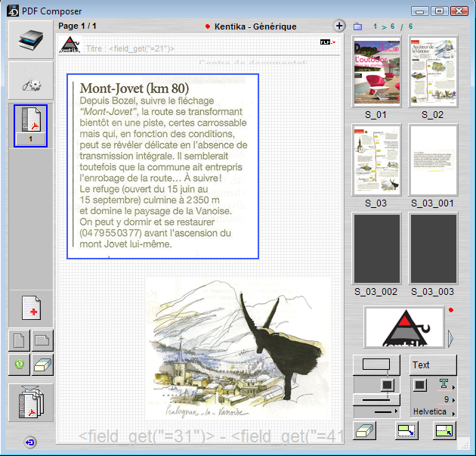476x456 pixels.
Task: Open the text style T dropdown
Action: pyautogui.click(x=446, y=385)
